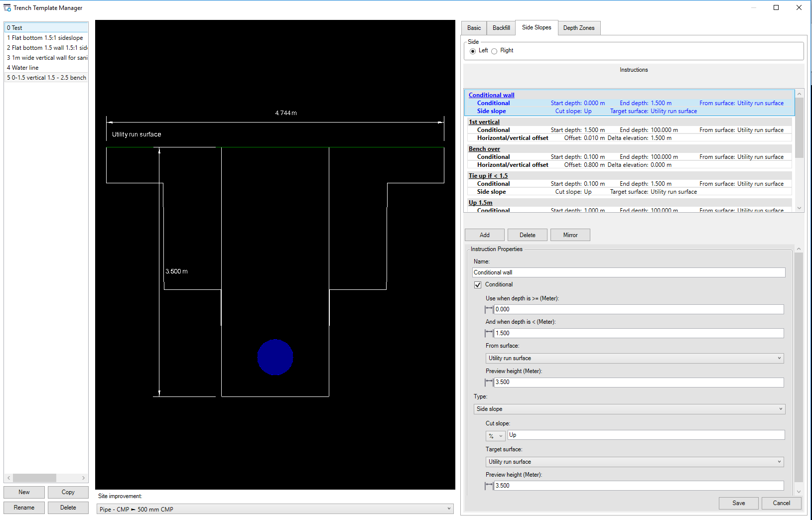Click the Mirror button
The height and width of the screenshot is (520, 812).
(x=570, y=235)
